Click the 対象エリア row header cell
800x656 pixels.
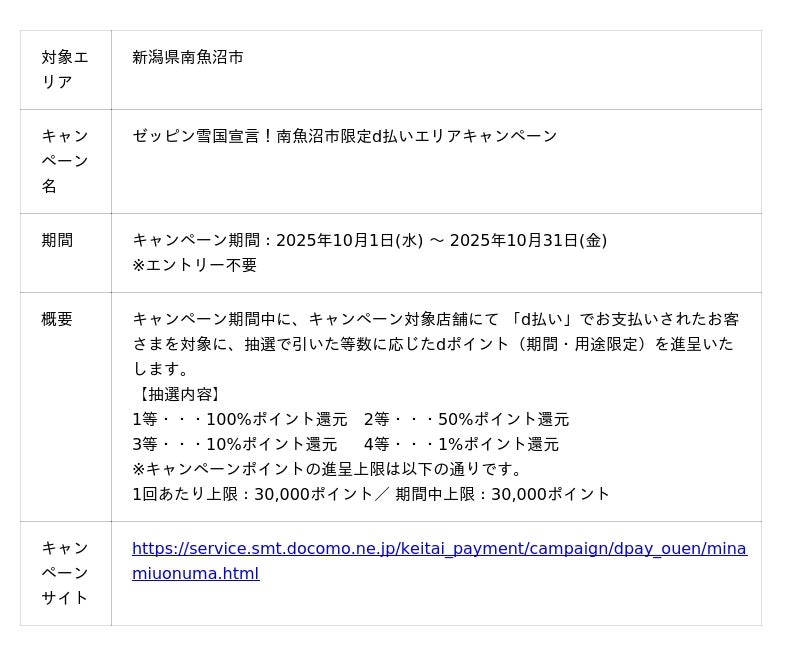coord(65,70)
